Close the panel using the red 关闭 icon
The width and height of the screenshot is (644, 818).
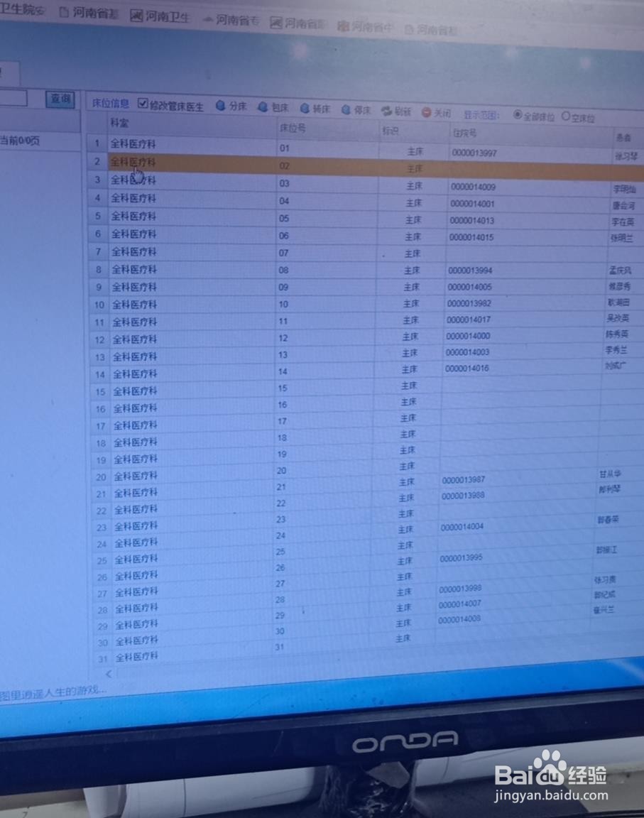coord(426,112)
